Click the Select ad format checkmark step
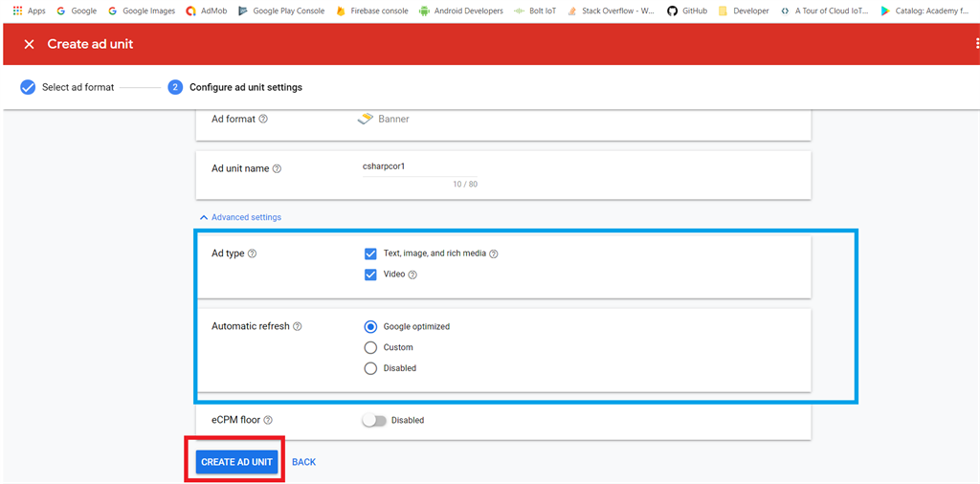The height and width of the screenshot is (484, 980). (28, 87)
